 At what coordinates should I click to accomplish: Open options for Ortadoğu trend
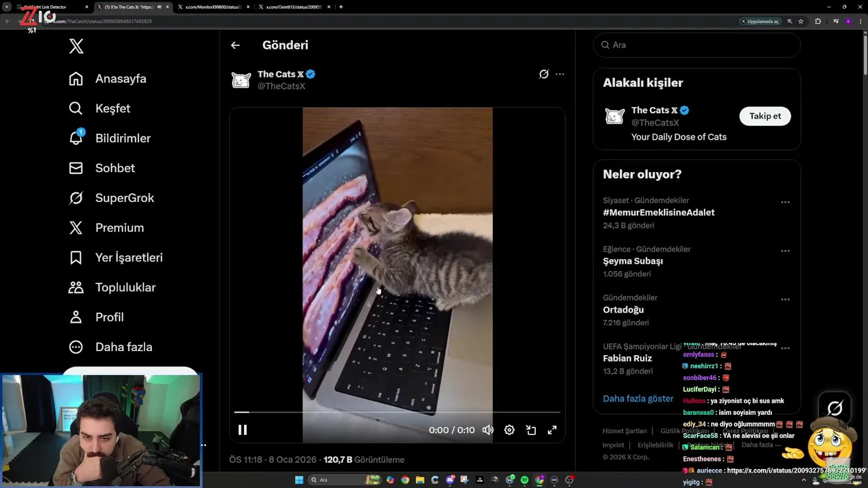[x=785, y=300]
